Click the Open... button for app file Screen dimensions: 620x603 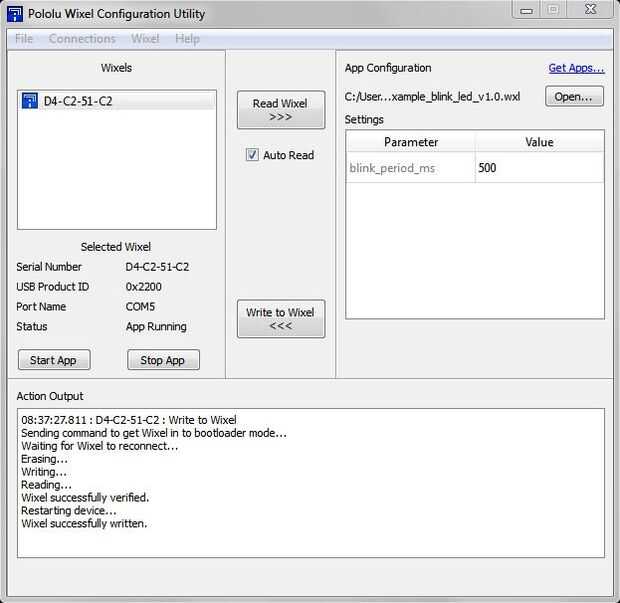pyautogui.click(x=574, y=96)
